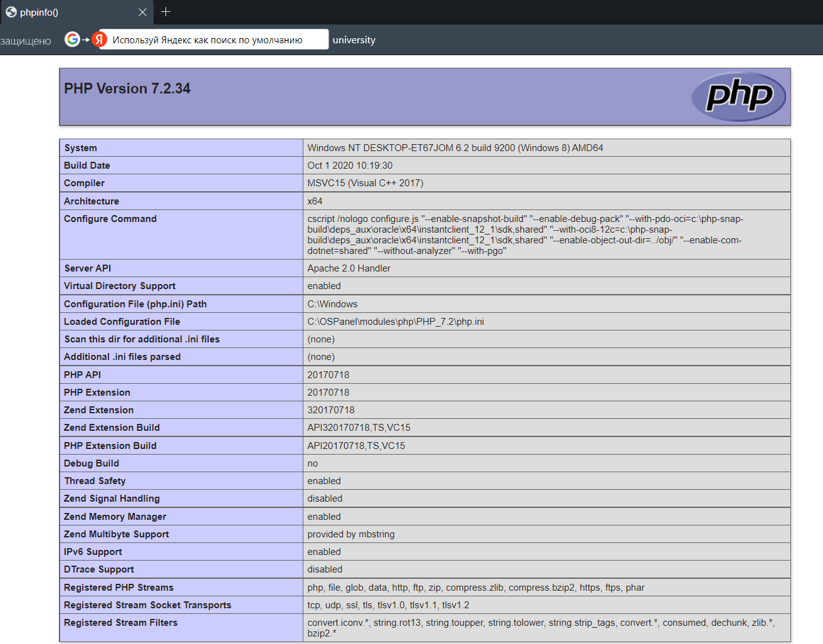Click 'Apache 2.0 Handler' value

coord(349,268)
